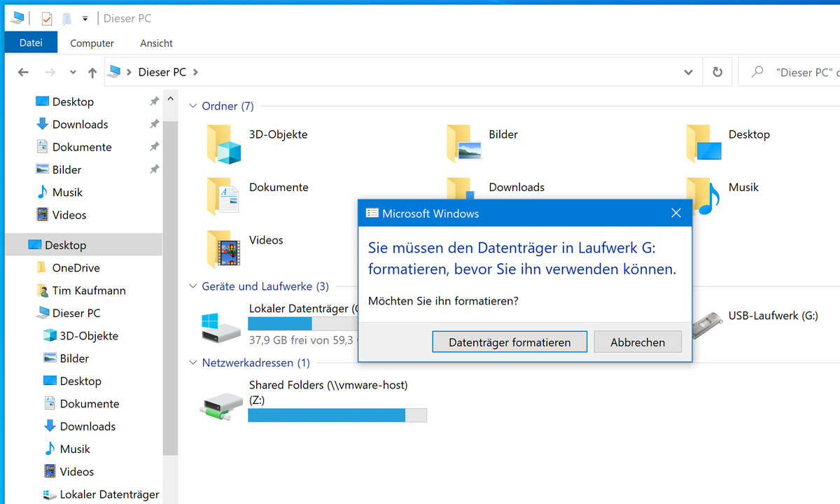Refresh the Dieser PC view

pos(717,72)
